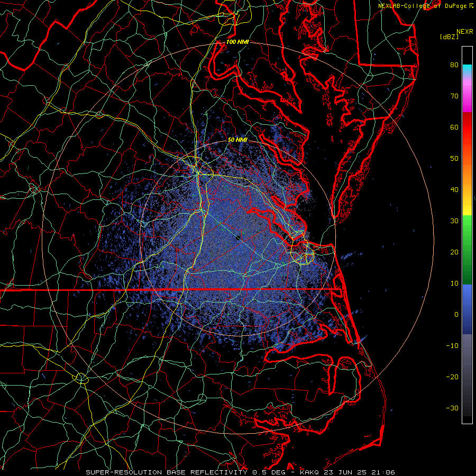
Task: Click the NEXR label above color scale
Action: pyautogui.click(x=465, y=32)
